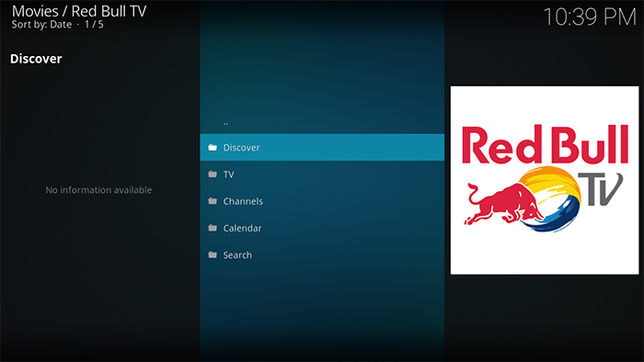Open the Search list entry
The image size is (644, 362).
322,255
